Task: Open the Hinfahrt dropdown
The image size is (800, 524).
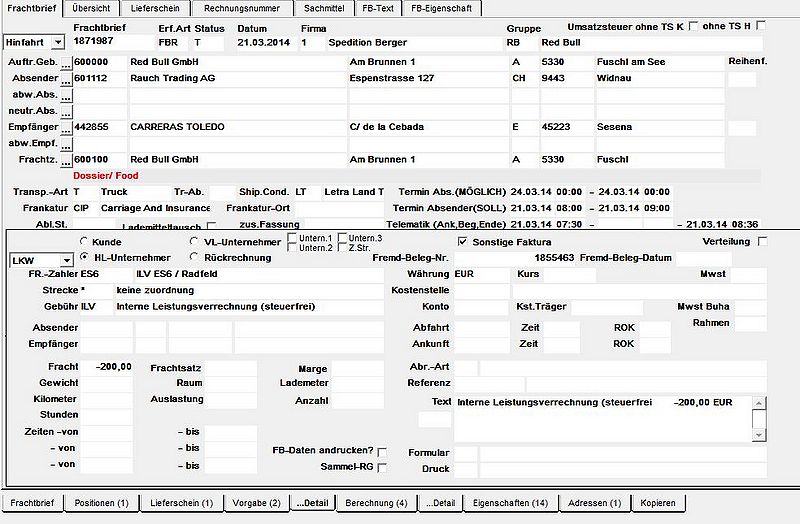Action: 58,42
